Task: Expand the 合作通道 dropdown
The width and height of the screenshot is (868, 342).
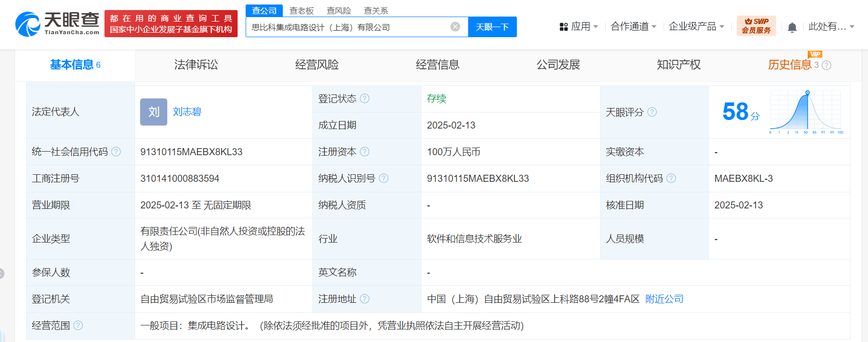Action: coord(633,27)
